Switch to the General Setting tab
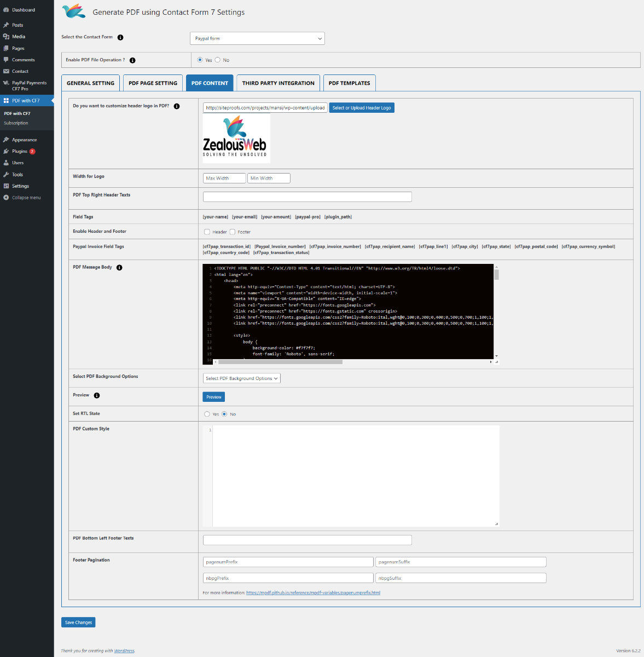 90,83
